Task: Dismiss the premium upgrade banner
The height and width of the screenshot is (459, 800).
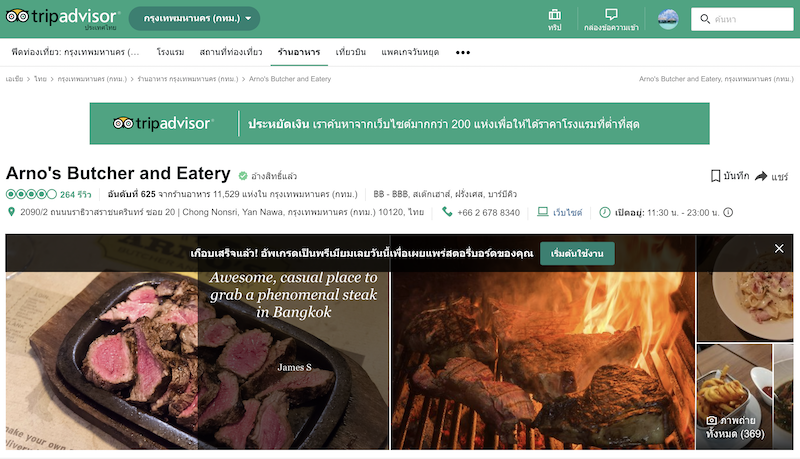Action: 779,248
